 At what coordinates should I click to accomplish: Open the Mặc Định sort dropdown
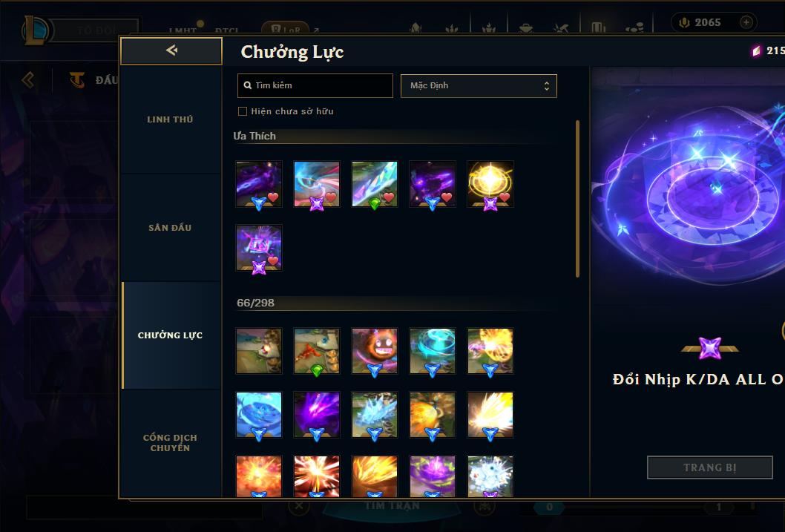479,85
